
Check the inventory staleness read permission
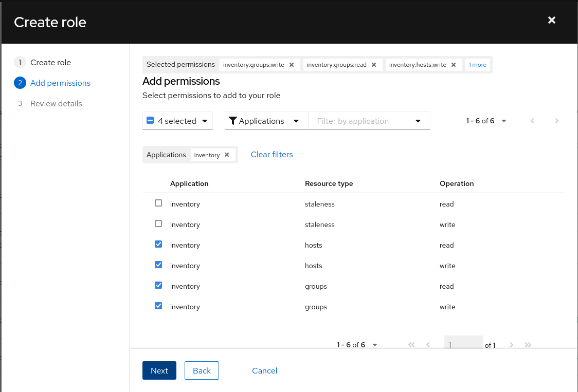click(158, 203)
